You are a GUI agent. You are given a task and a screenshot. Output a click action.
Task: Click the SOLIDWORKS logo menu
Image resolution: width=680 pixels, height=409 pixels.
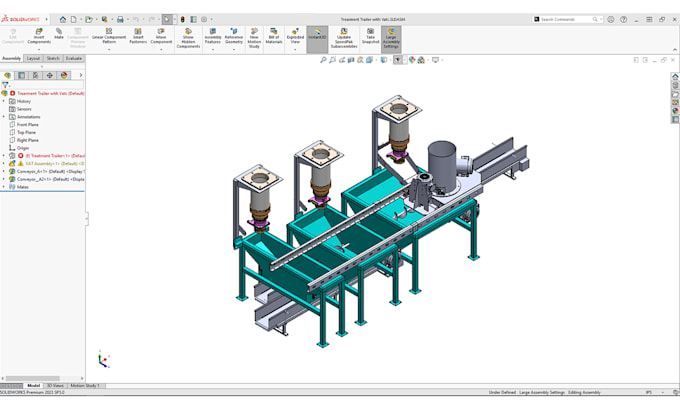coord(20,19)
